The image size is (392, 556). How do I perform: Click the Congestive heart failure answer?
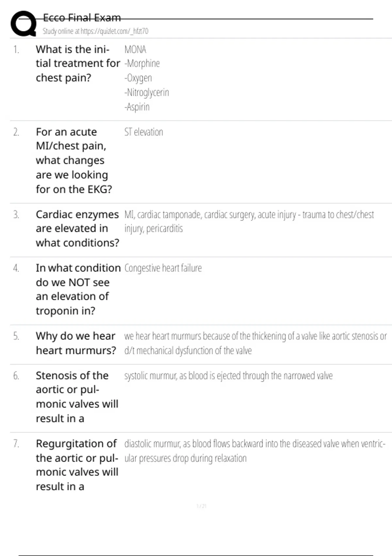pyautogui.click(x=163, y=268)
